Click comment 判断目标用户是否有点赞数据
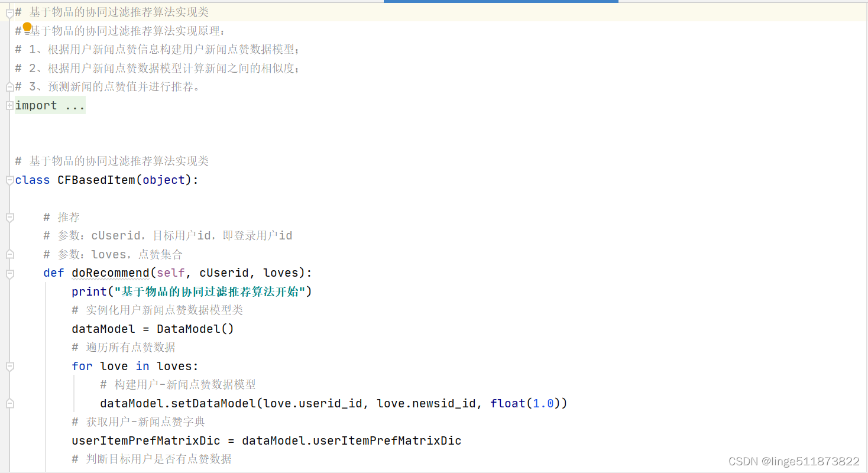 click(x=151, y=459)
